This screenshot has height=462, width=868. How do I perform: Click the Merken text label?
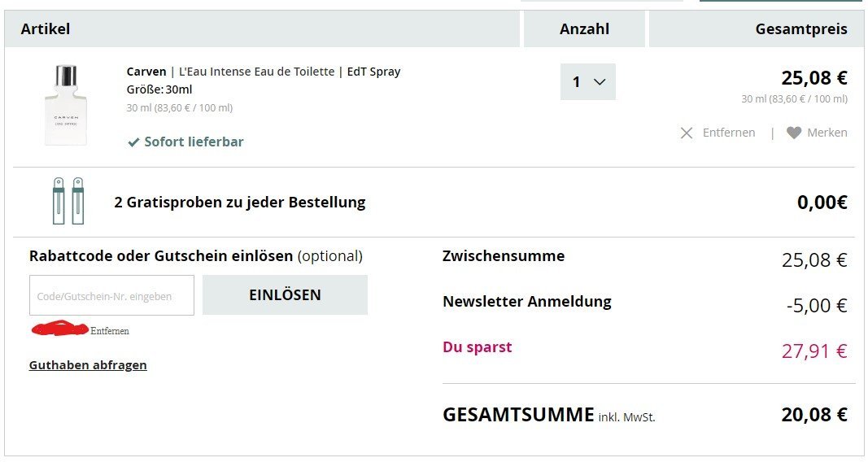[827, 133]
